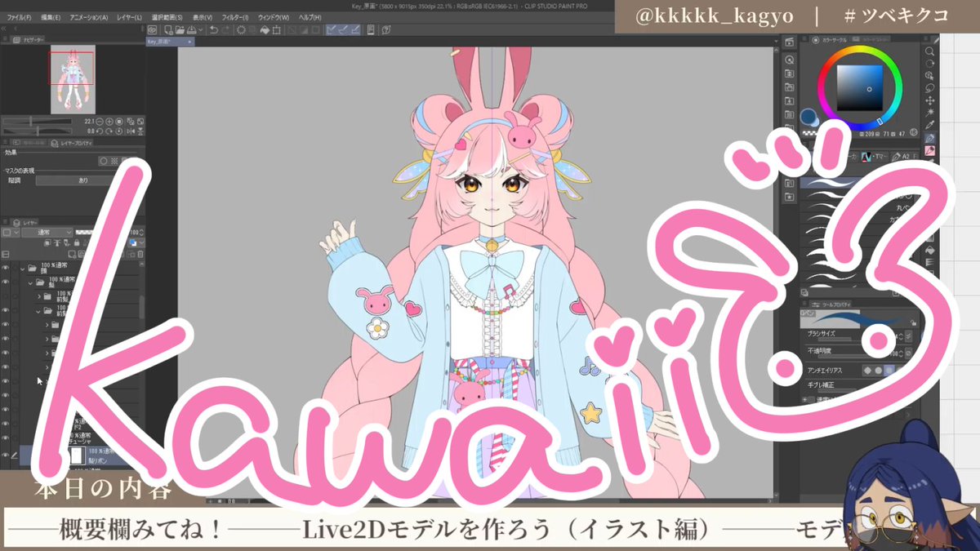Screen dimensions: 980x551
Task: Collapse the 髪 layer folder
Action: coord(30,282)
